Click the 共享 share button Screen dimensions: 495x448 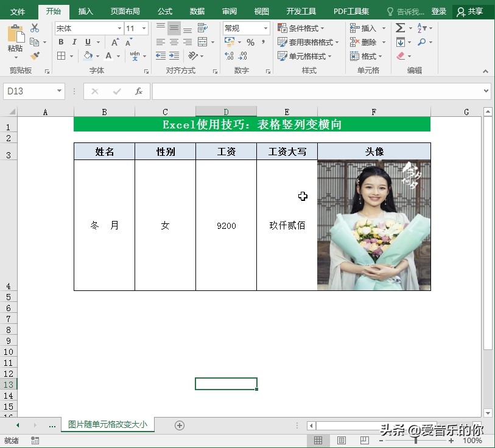(476, 11)
